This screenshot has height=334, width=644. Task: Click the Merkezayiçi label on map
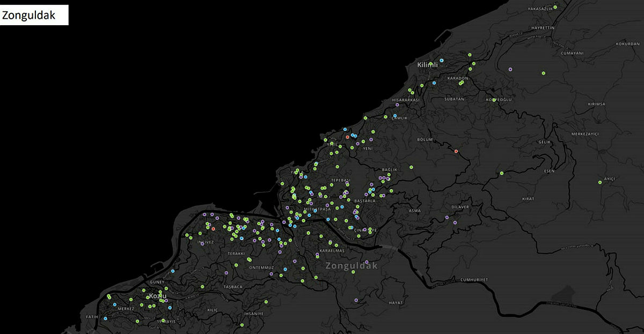584,133
